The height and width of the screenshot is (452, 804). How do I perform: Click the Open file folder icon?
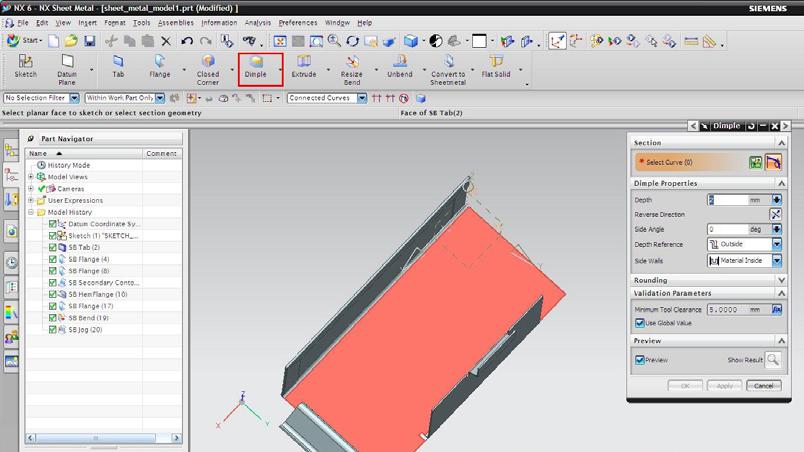pos(71,41)
